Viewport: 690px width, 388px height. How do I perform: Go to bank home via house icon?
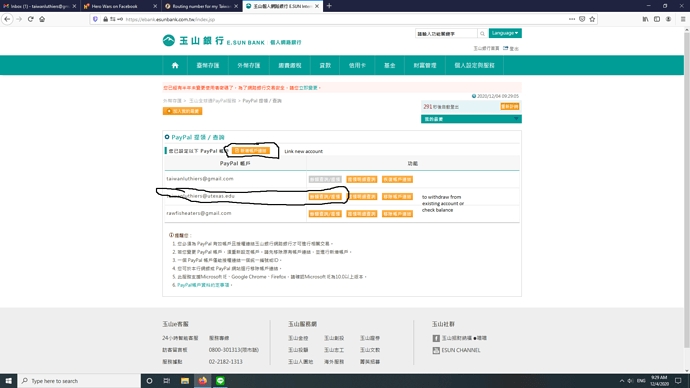tap(175, 65)
